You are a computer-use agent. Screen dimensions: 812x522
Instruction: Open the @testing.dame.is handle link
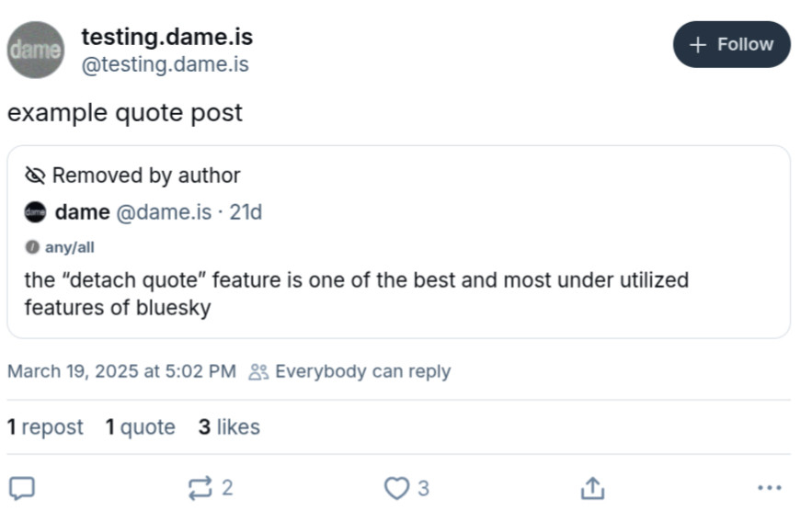pos(165,65)
